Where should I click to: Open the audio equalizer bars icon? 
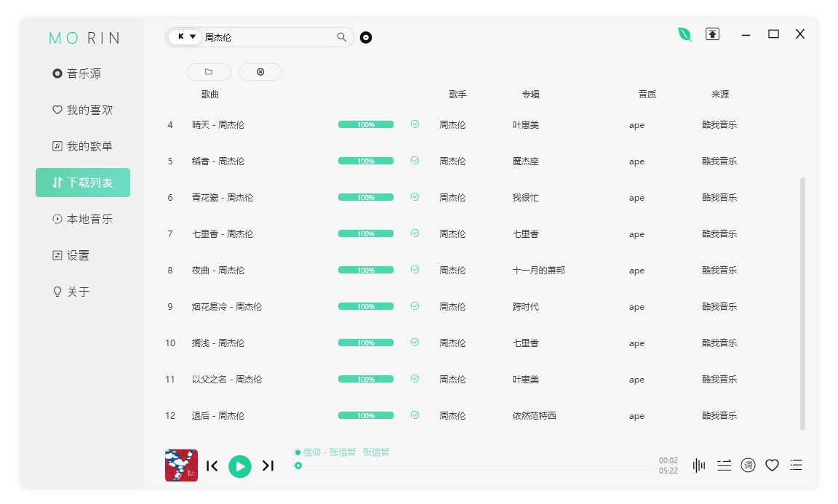click(x=698, y=465)
